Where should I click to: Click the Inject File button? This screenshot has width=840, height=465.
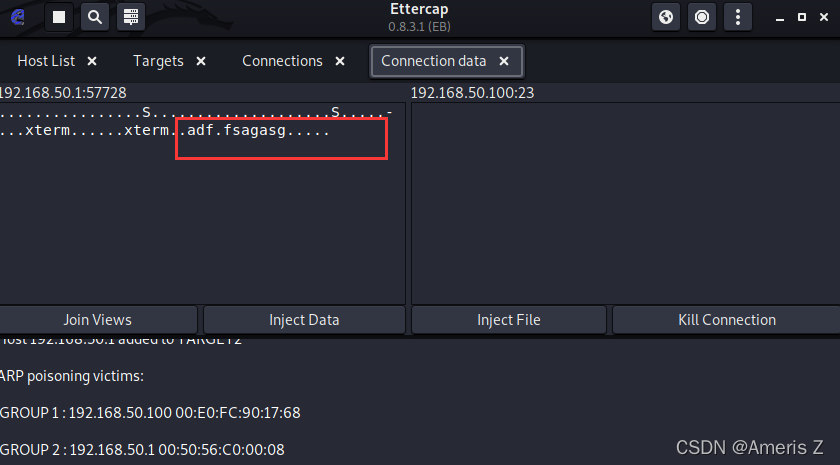(x=509, y=320)
